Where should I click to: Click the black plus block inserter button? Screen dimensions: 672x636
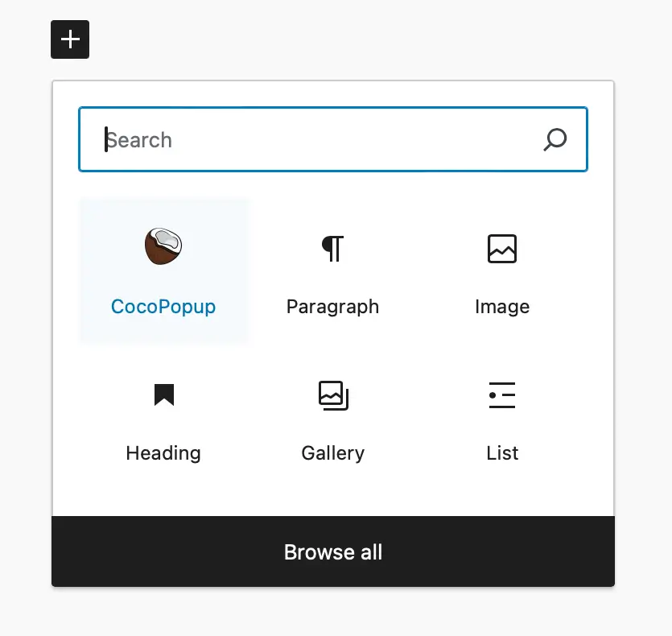pos(70,39)
